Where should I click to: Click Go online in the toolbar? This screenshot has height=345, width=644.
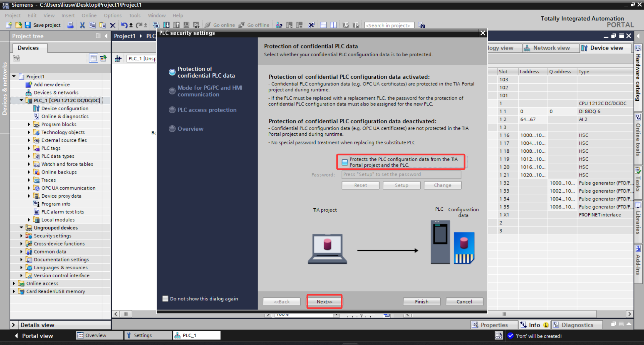coord(220,25)
